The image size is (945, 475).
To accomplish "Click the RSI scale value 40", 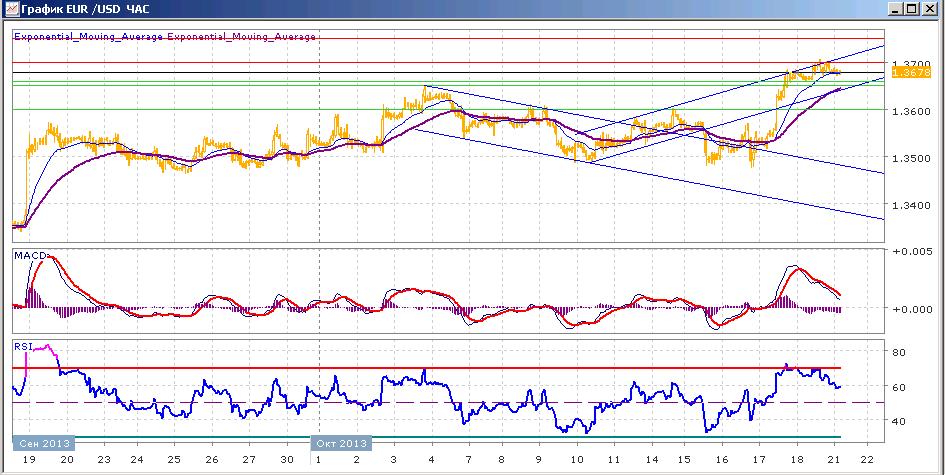I will pyautogui.click(x=899, y=421).
